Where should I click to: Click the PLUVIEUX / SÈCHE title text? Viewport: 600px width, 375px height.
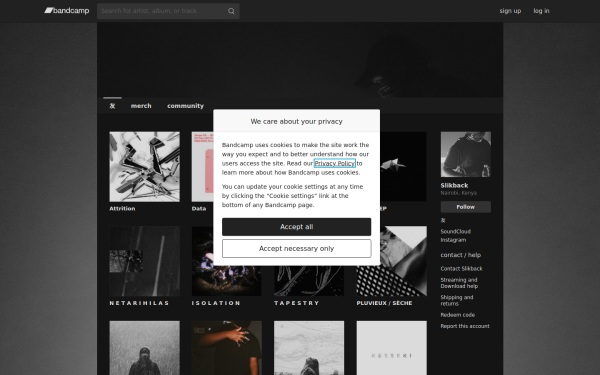point(384,303)
